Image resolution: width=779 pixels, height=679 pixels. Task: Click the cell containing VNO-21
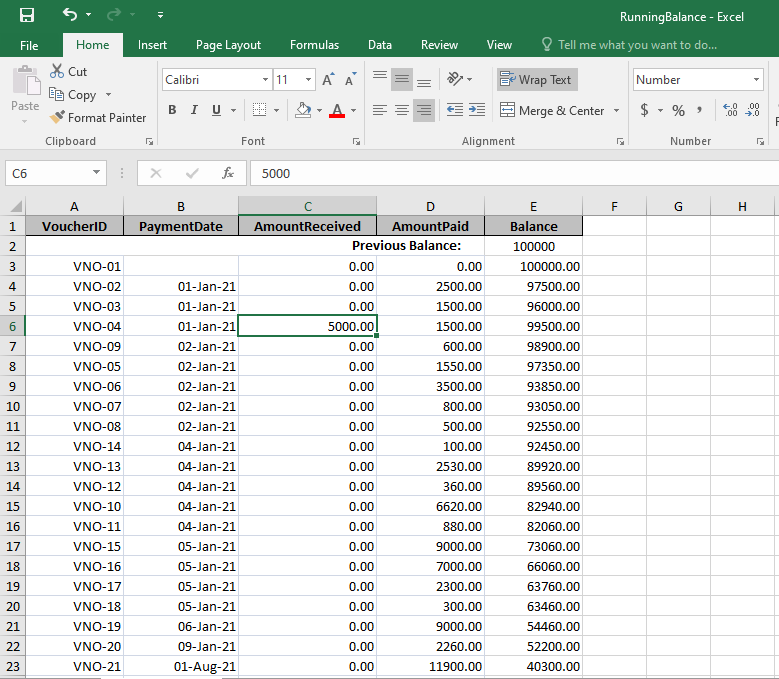coord(75,667)
